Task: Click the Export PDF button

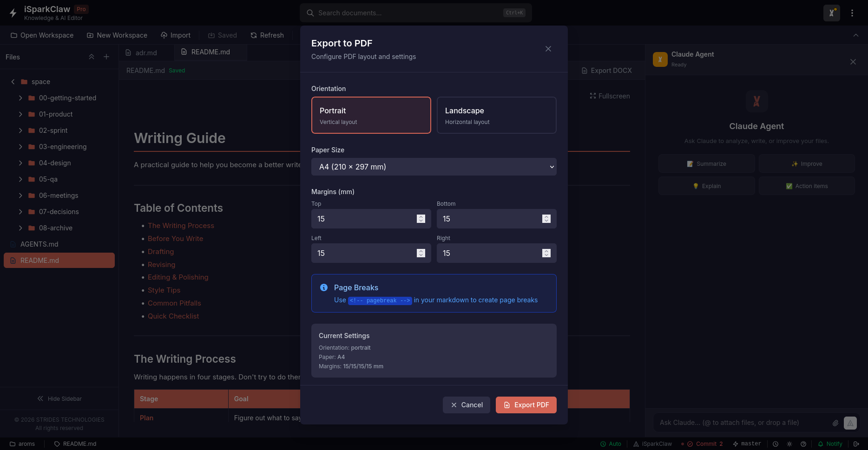Action: 526,405
